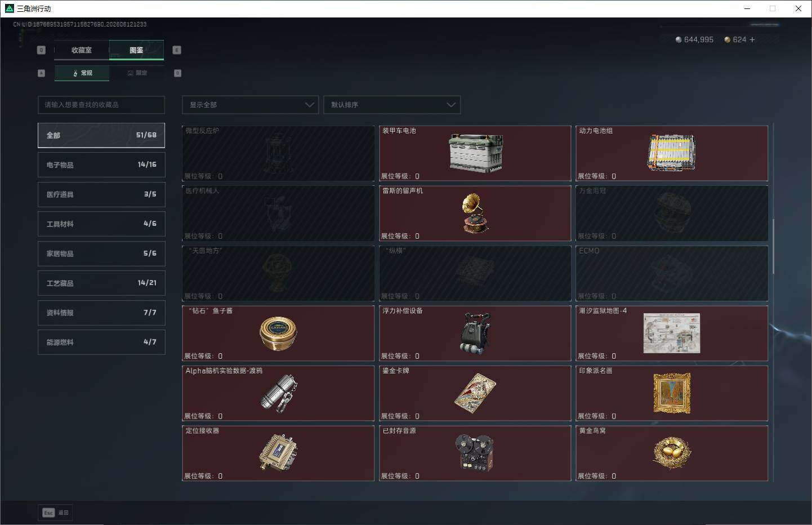Click the impressionist painting icon
This screenshot has width=812, height=525.
[x=672, y=393]
